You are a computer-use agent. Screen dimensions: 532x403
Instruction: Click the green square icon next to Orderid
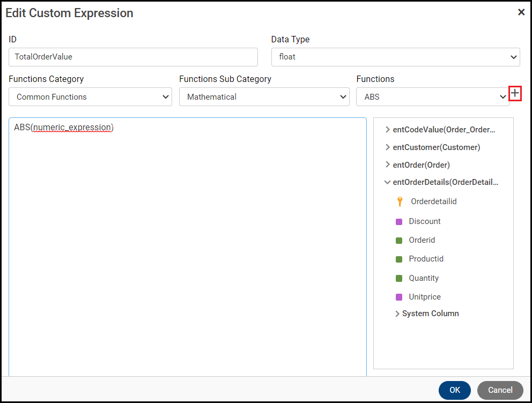click(399, 241)
